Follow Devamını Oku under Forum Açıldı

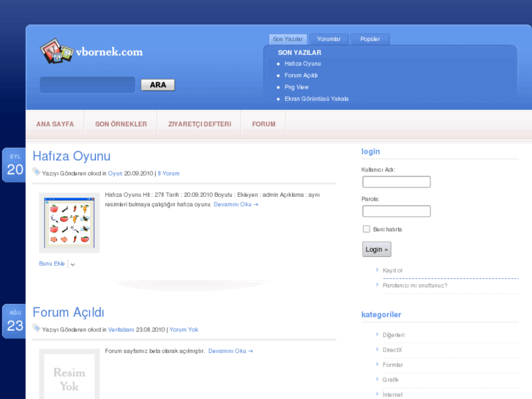pos(231,351)
